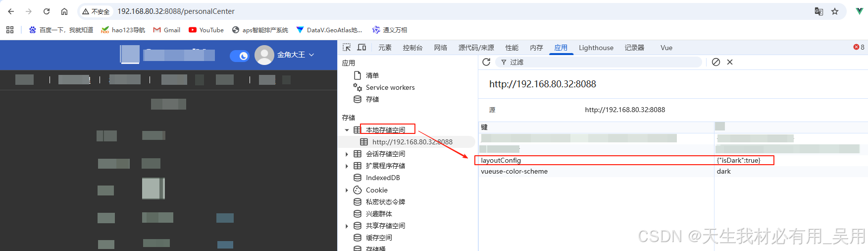
Task: Collapse the 本地存储空间 tree node
Action: pyautogui.click(x=347, y=130)
